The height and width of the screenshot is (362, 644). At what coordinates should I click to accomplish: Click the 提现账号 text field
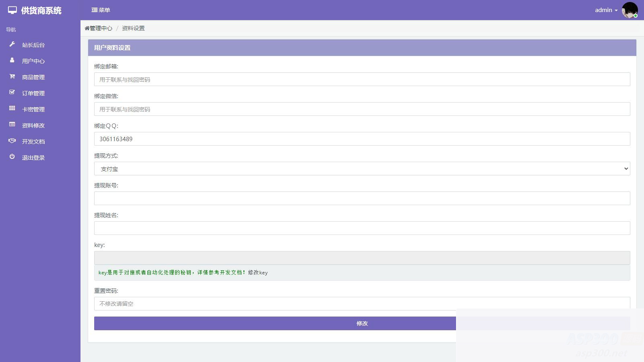click(362, 198)
